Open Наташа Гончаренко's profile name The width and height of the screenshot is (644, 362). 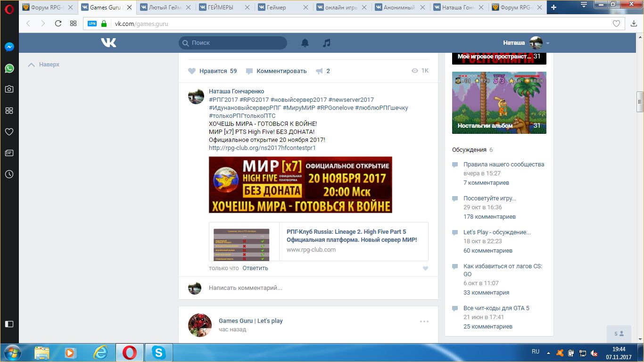237,91
